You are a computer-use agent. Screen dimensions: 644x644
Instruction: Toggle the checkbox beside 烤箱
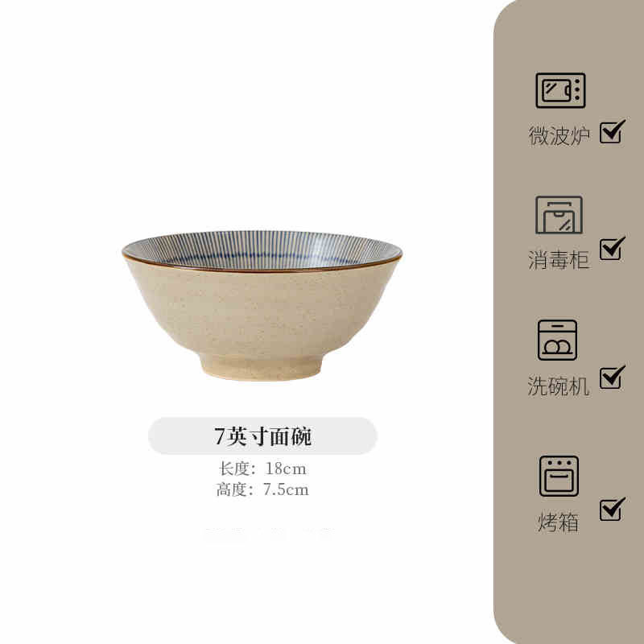pos(612,509)
